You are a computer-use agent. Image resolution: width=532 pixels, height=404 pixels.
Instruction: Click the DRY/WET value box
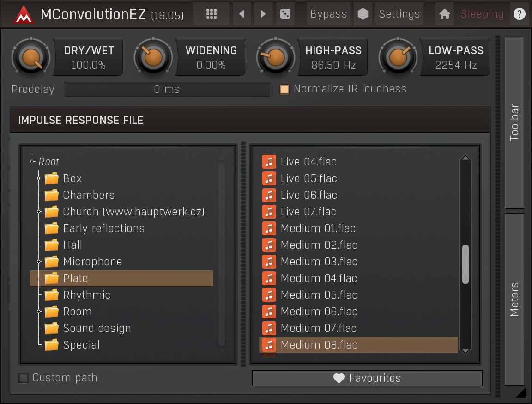(x=89, y=57)
